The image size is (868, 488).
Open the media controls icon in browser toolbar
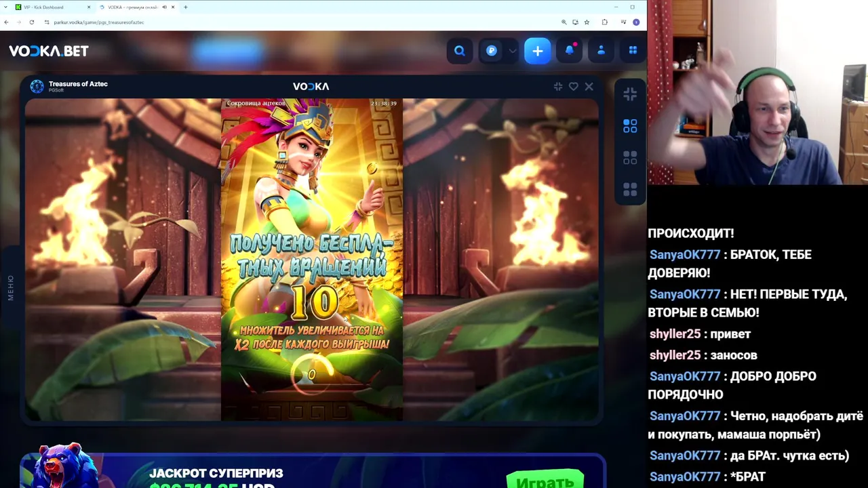click(x=623, y=22)
